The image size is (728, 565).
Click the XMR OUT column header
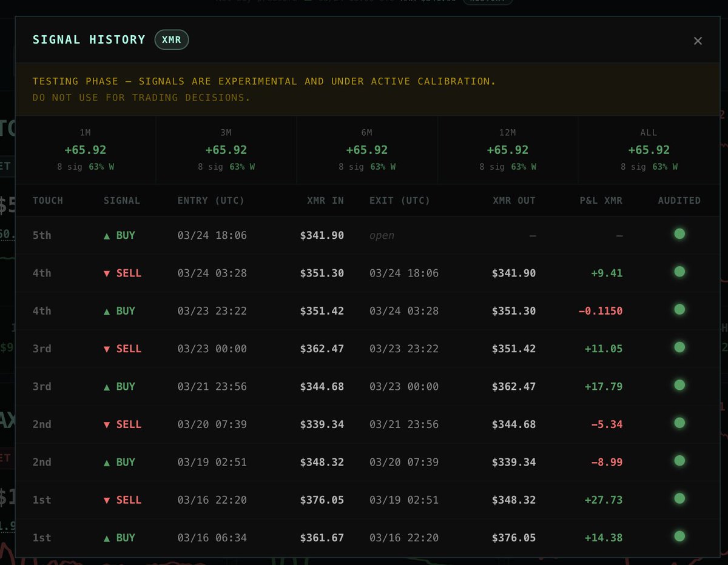pos(514,201)
